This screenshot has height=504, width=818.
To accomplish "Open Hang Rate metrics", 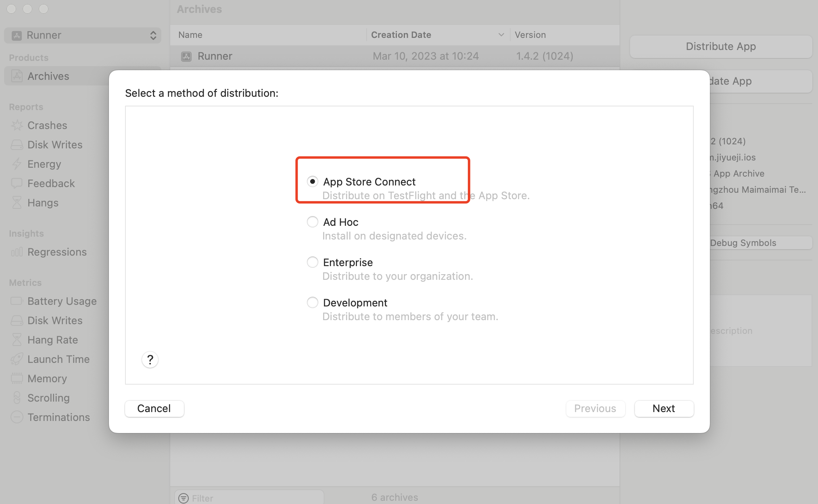I will tap(53, 340).
